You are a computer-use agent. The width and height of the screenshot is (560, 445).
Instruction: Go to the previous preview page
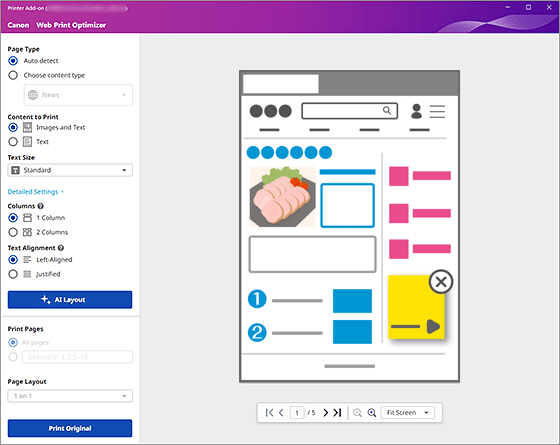[281, 413]
